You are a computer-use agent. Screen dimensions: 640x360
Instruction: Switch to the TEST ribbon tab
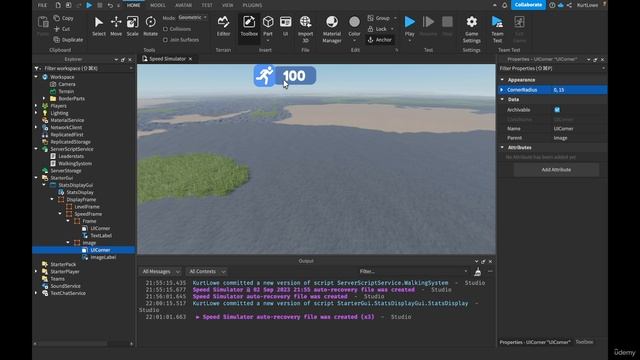(207, 5)
